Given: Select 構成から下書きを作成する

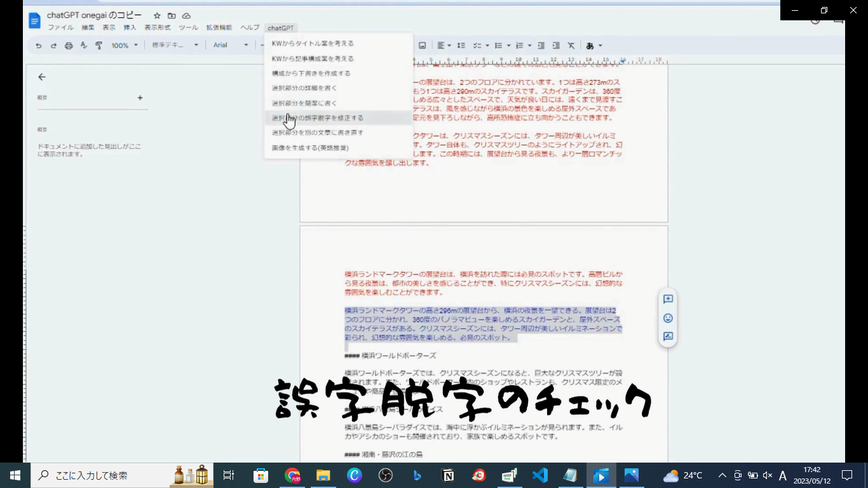Looking at the screenshot, I should tap(339, 73).
